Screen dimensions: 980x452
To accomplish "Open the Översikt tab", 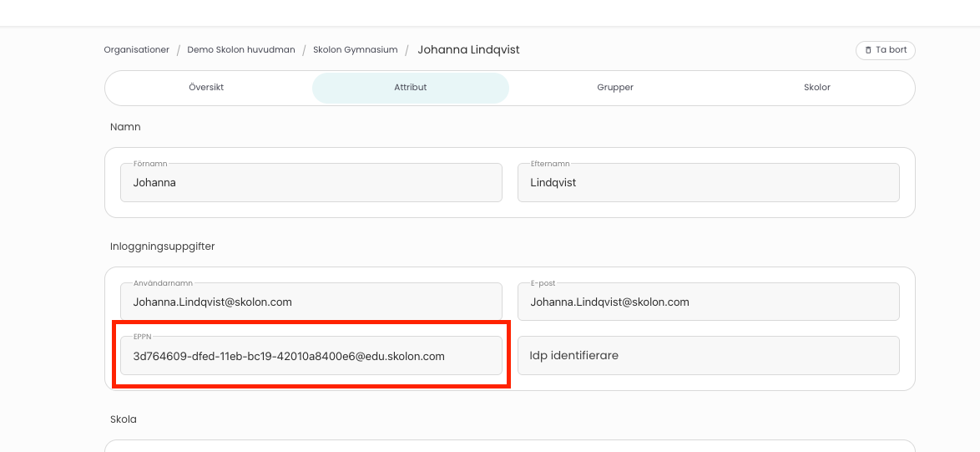I will 206,88.
